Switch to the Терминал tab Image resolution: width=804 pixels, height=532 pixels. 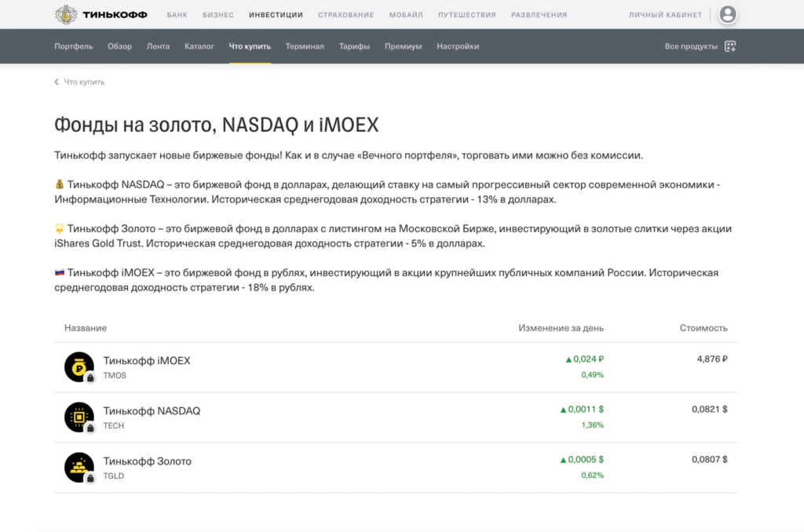click(305, 46)
